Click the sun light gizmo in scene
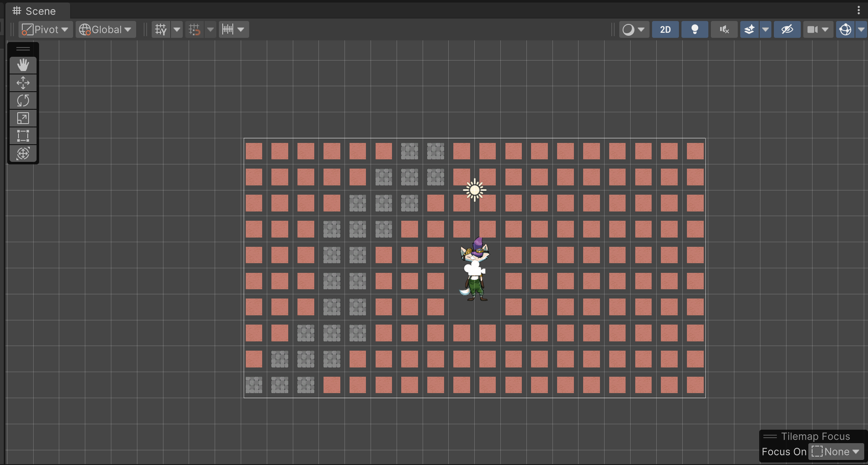Screen dimensions: 868x465 [475, 190]
